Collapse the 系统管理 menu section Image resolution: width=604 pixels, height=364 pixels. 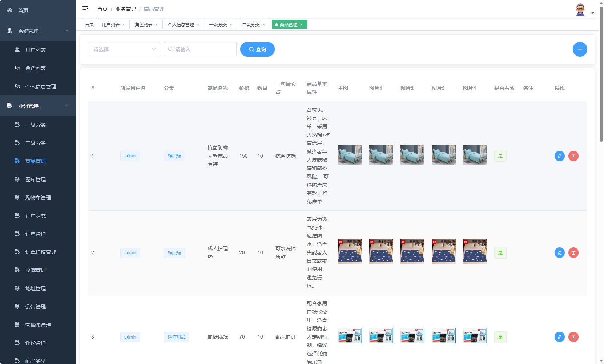(x=67, y=31)
